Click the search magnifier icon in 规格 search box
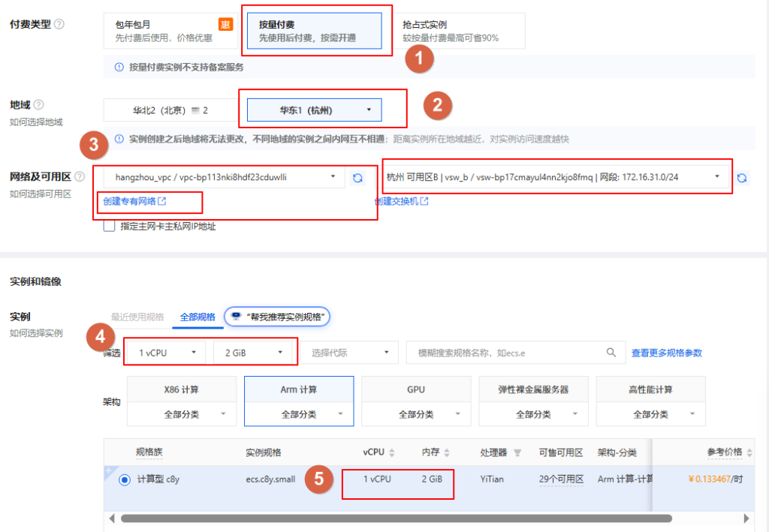This screenshot has height=532, width=769. click(x=611, y=352)
